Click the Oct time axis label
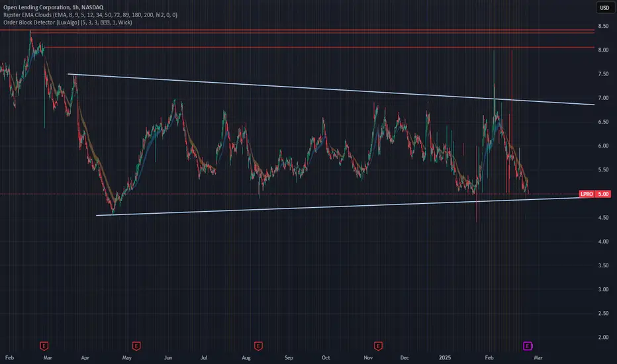617x364 pixels. coord(326,357)
